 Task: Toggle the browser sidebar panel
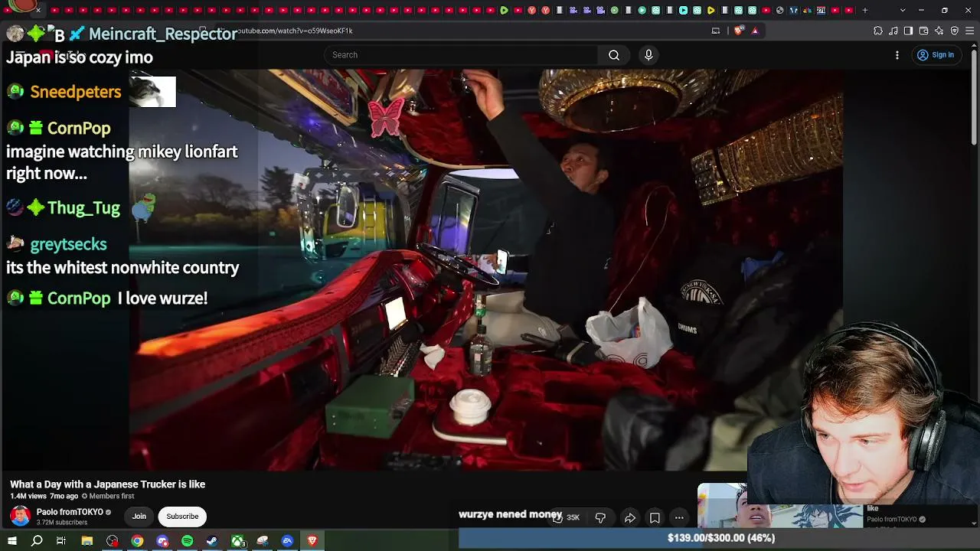908,31
